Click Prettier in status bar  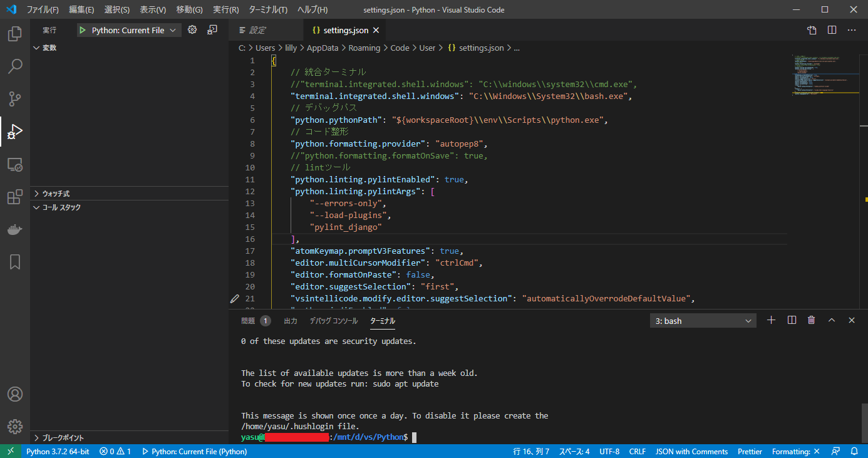(750, 451)
